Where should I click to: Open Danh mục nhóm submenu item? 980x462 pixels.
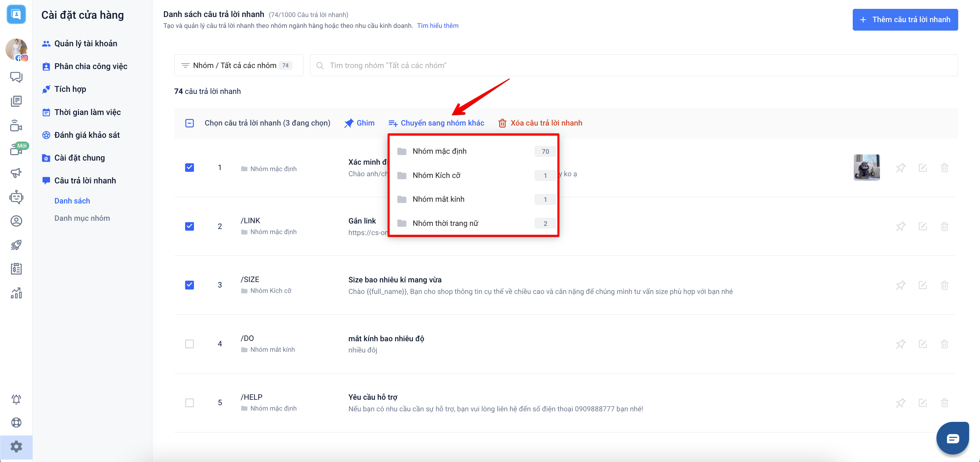point(82,218)
